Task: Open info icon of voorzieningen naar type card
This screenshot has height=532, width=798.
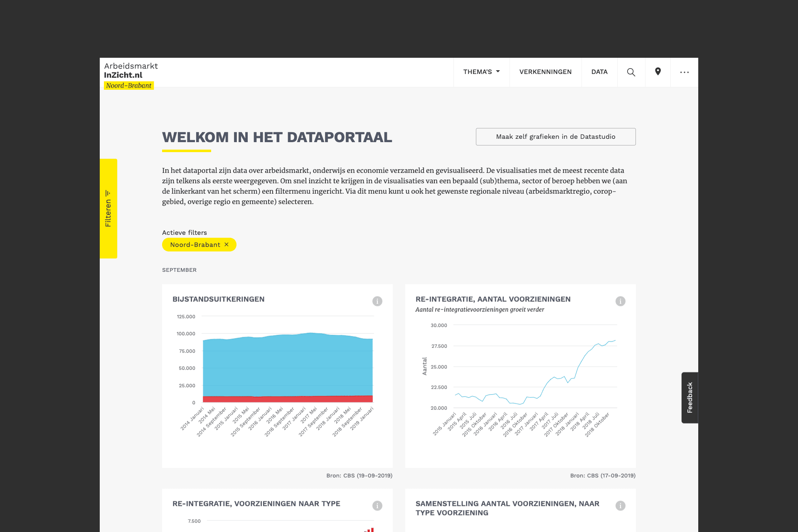Action: pyautogui.click(x=377, y=506)
